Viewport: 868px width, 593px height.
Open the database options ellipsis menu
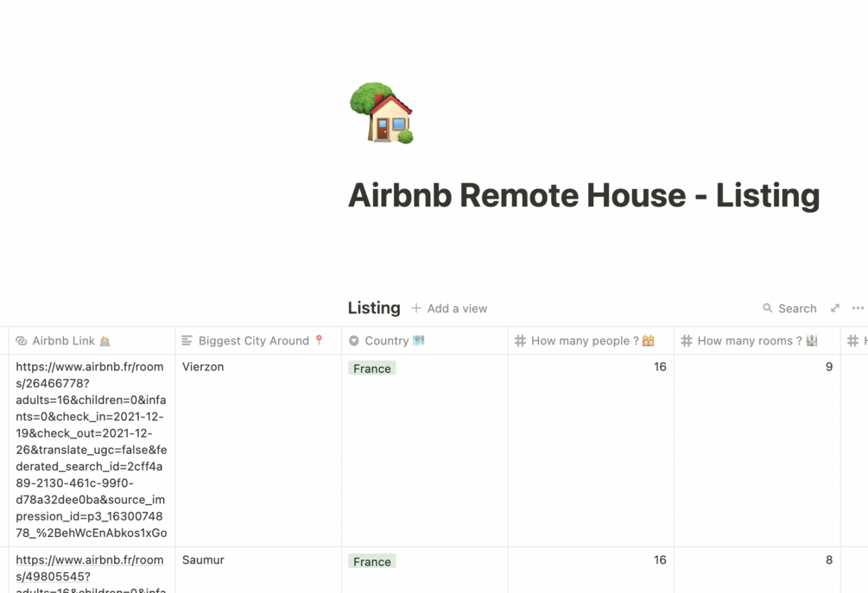(x=858, y=307)
